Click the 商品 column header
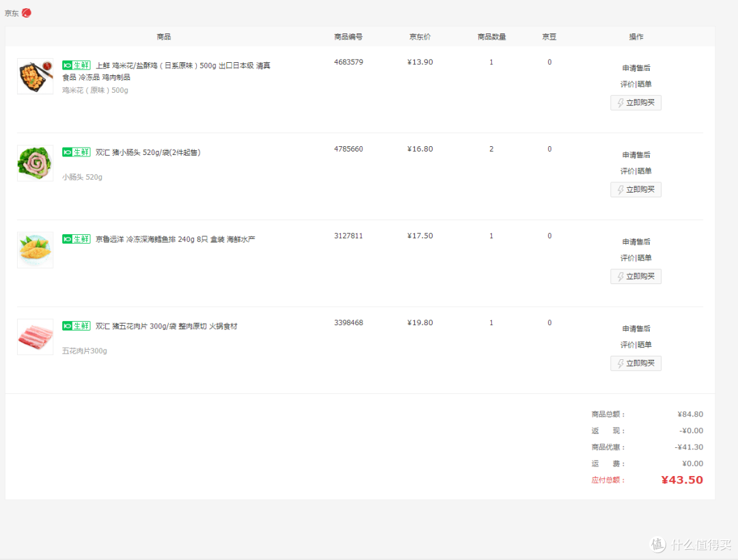This screenshot has width=738, height=560. 164,37
